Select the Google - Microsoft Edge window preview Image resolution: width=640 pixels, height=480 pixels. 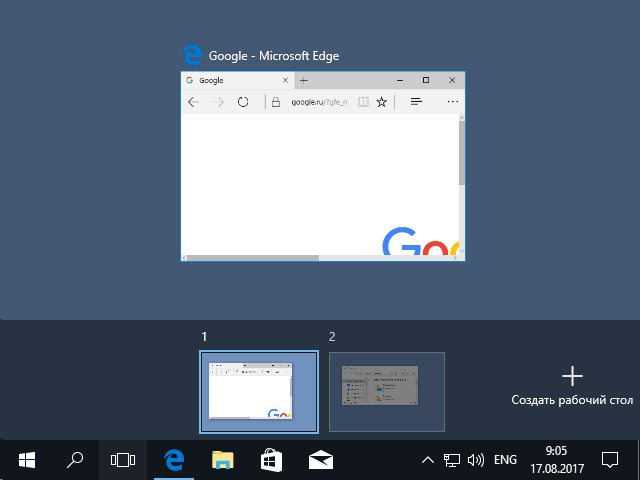(323, 166)
